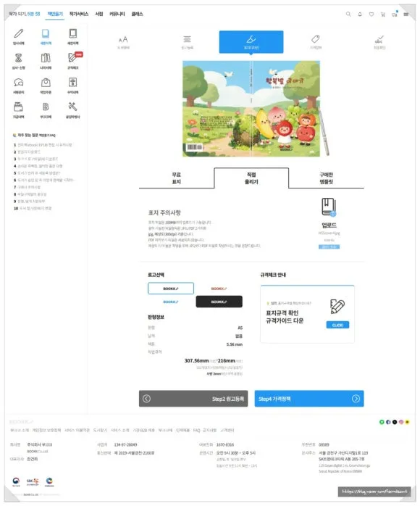The height and width of the screenshot is (506, 420).
Task: Click the 307.56mm size value
Action: (x=196, y=360)
